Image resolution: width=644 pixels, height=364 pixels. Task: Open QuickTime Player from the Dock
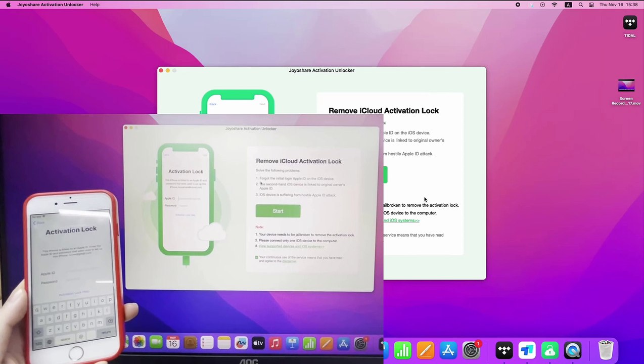(x=573, y=350)
